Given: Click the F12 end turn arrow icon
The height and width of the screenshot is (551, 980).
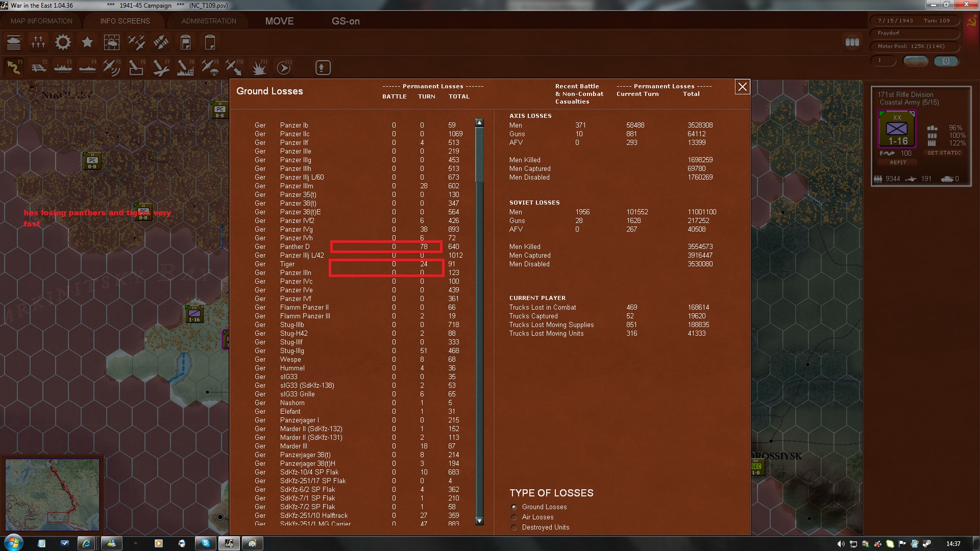Looking at the screenshot, I should [284, 67].
